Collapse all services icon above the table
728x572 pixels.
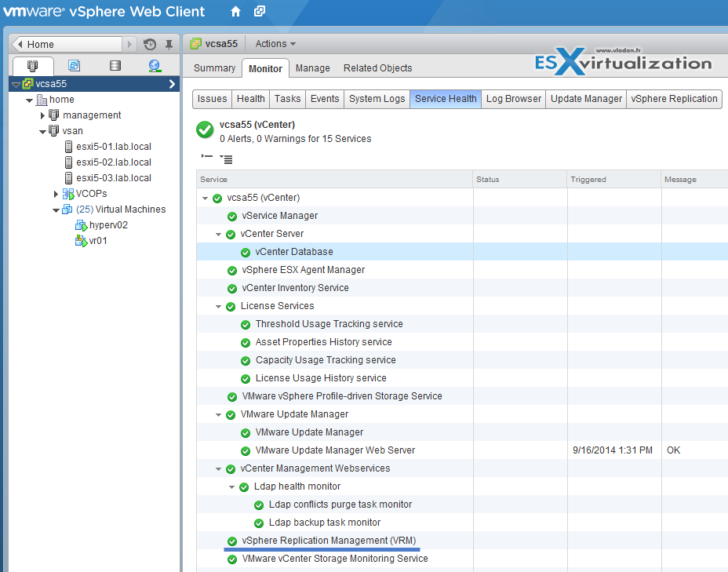(206, 156)
